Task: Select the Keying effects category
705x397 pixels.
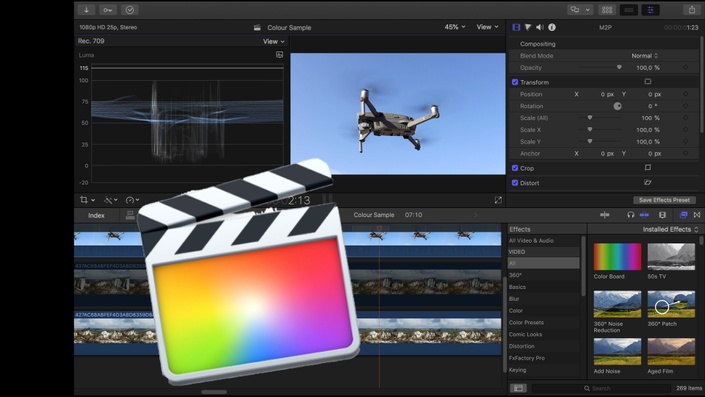Action: click(544, 370)
